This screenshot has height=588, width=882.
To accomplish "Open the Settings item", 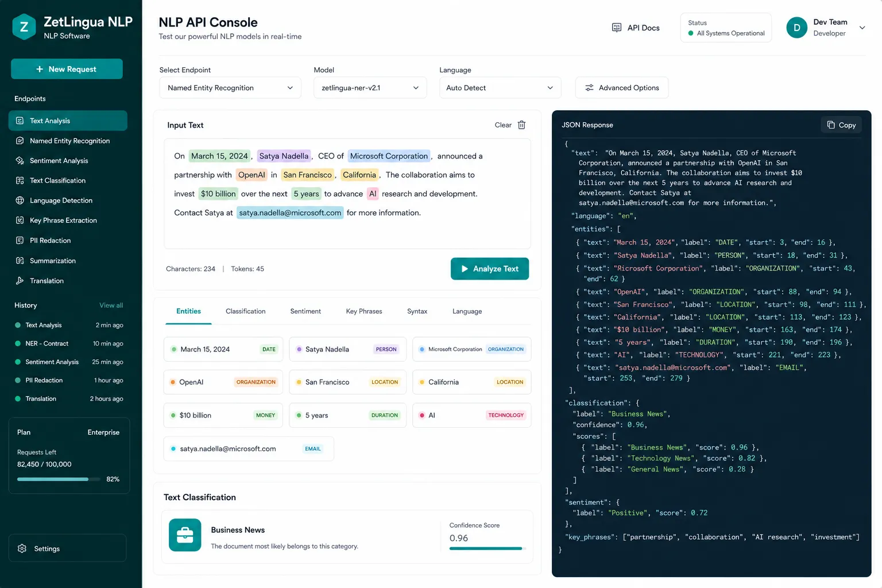I will click(67, 548).
